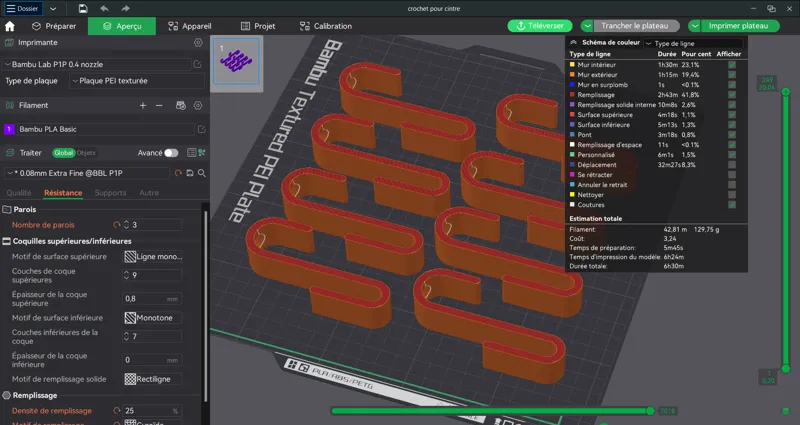Image resolution: width=800 pixels, height=425 pixels.
Task: Expand the Trancher le plateau dropdown arrow
Action: click(587, 26)
